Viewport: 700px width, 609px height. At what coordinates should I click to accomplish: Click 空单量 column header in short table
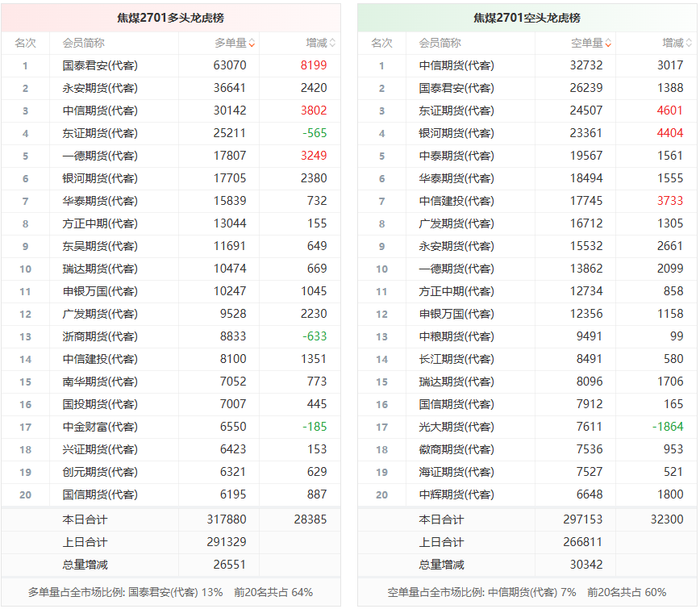point(587,44)
